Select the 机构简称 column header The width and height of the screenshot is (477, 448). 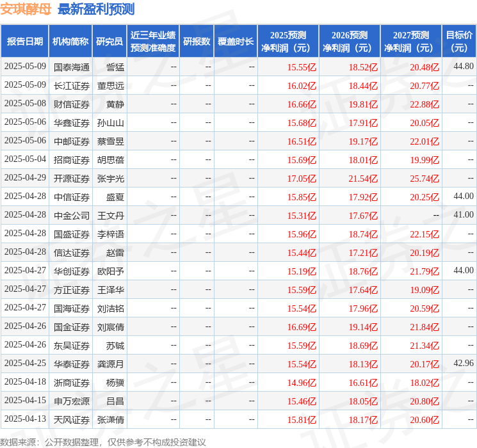point(70,42)
